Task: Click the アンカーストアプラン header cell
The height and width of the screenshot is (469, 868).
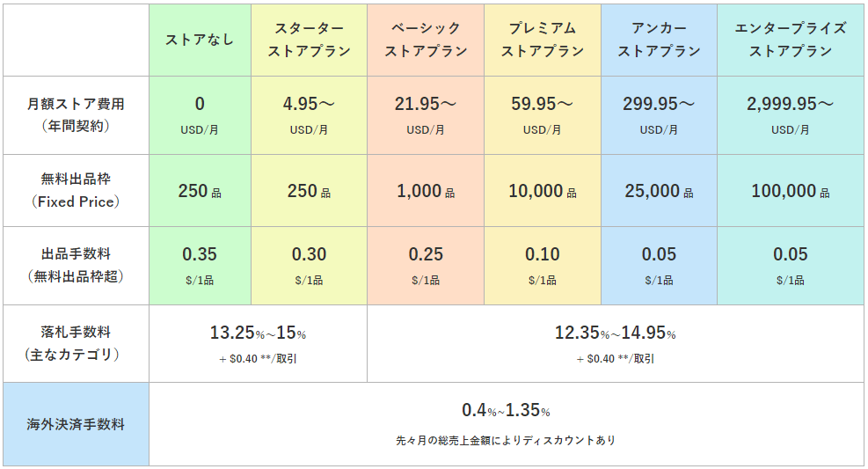Action: pos(659,40)
